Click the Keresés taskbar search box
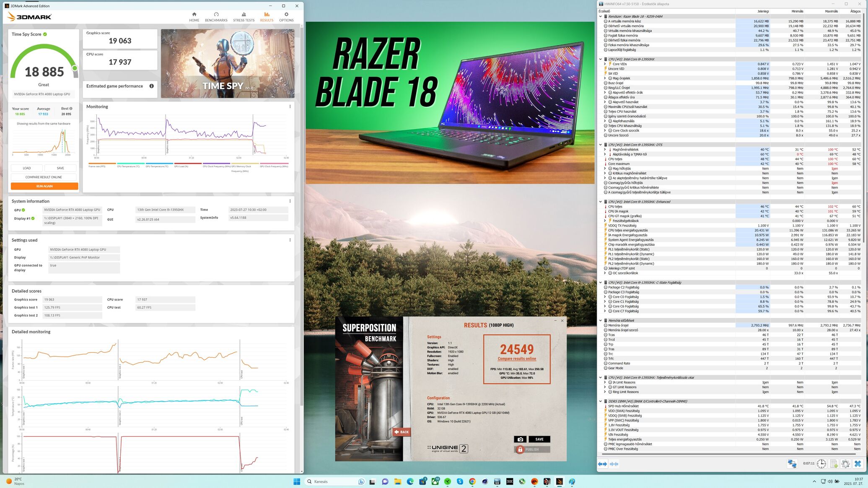This screenshot has width=868, height=488. coord(335,481)
